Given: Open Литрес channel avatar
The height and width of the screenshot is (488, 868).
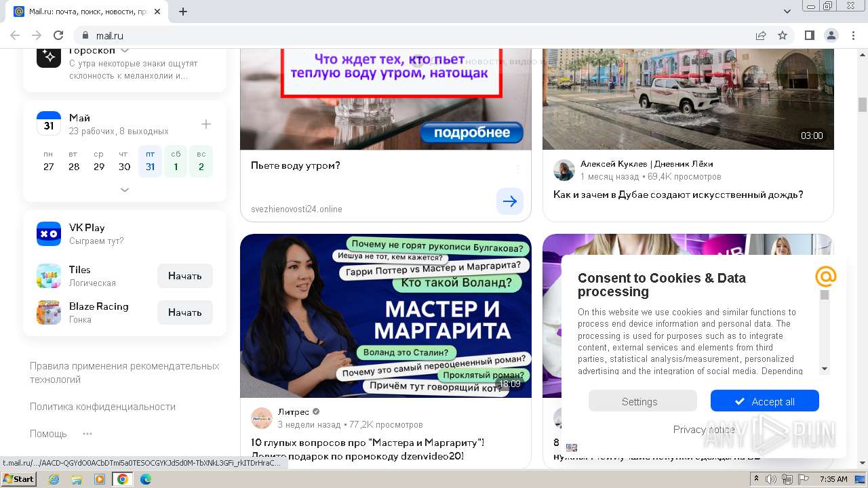Looking at the screenshot, I should pos(262,418).
